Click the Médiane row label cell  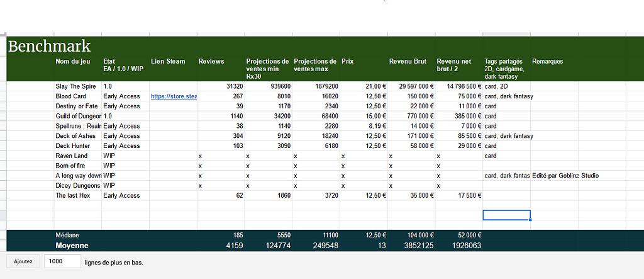(x=77, y=236)
